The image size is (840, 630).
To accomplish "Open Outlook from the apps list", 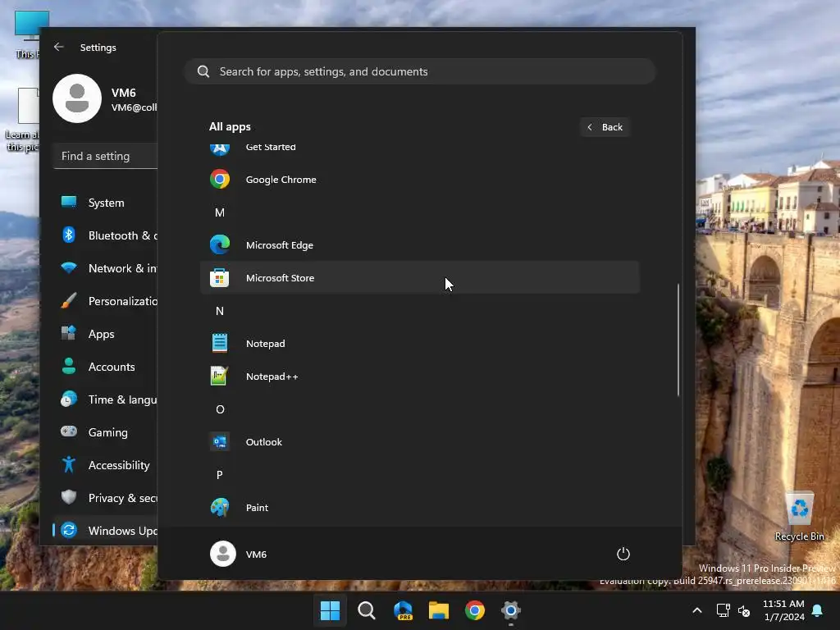I will (419, 442).
